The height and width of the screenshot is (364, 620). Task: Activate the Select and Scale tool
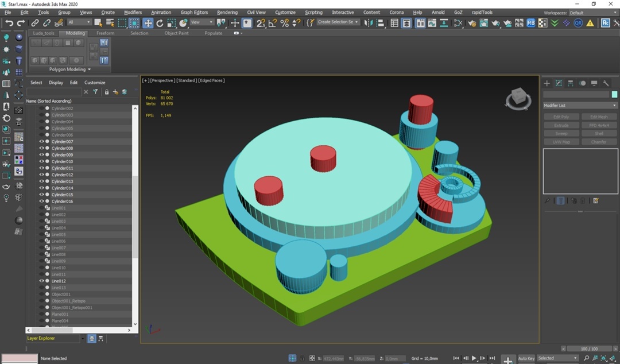pos(171,23)
